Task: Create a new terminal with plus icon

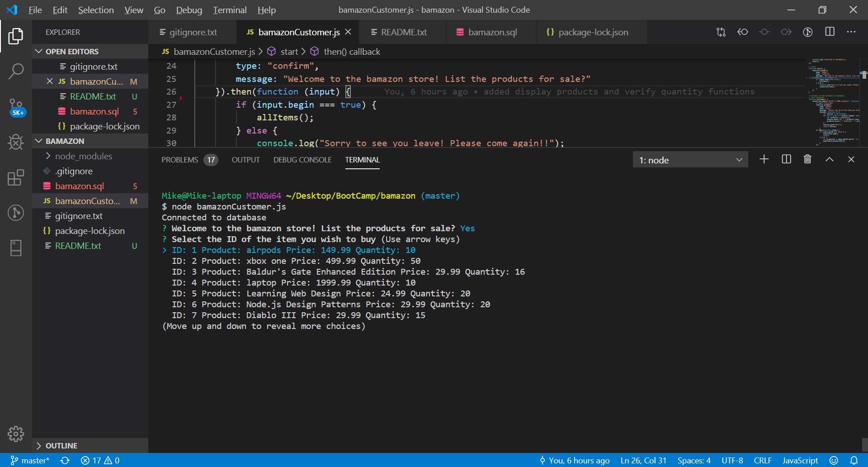Action: pyautogui.click(x=764, y=159)
